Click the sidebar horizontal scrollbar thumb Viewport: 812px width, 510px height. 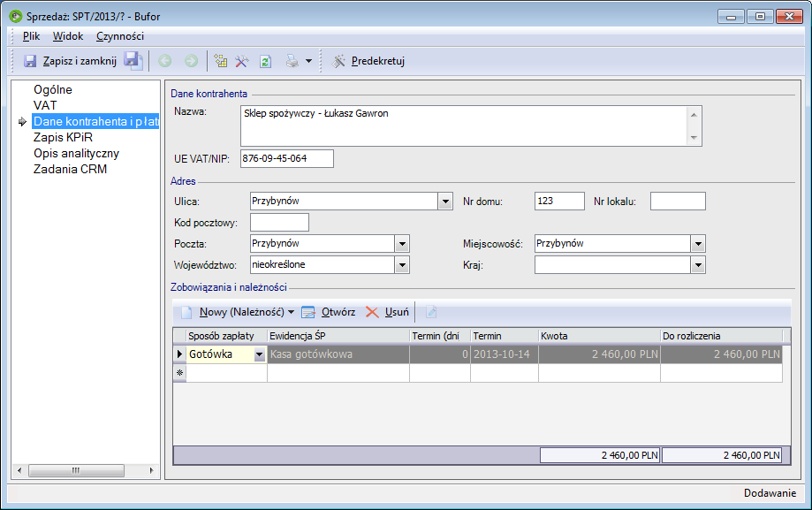(x=76, y=470)
